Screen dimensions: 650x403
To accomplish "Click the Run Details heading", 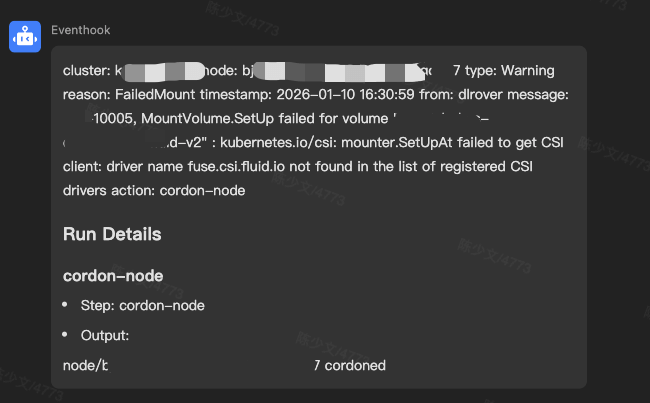I will tap(112, 235).
